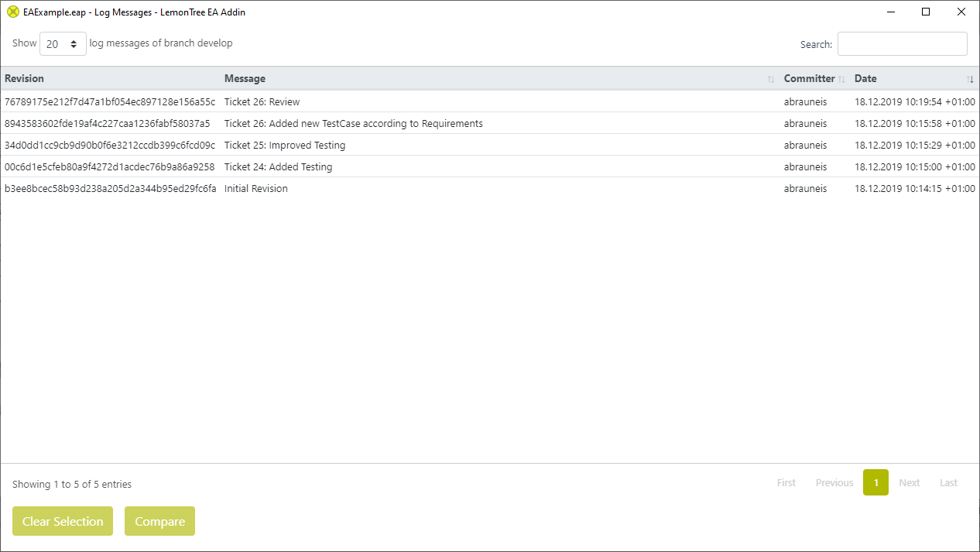Close the Log Messages window

coord(961,12)
